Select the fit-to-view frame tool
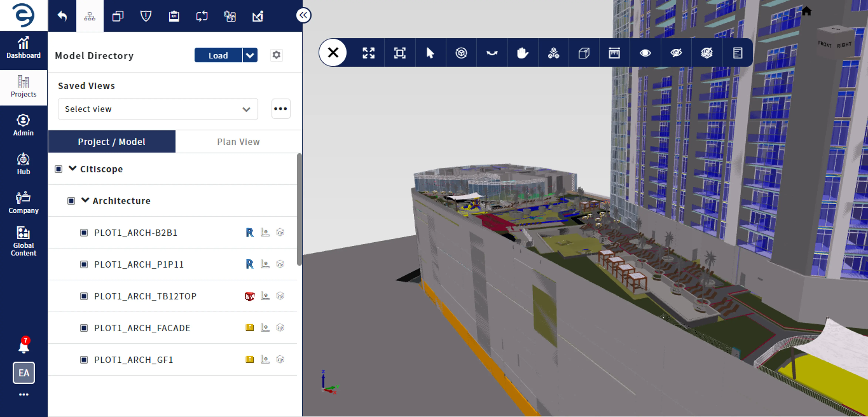This screenshot has height=417, width=868. 400,53
